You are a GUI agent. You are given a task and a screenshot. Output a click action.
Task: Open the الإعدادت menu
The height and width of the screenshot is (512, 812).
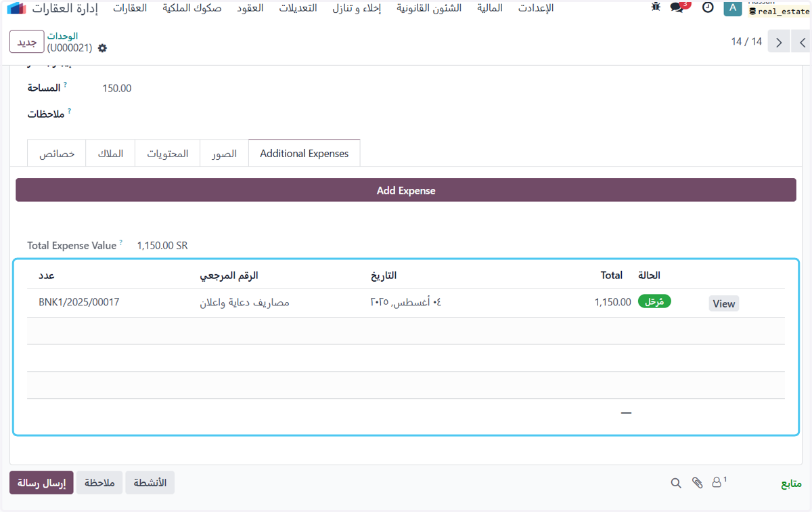click(536, 8)
